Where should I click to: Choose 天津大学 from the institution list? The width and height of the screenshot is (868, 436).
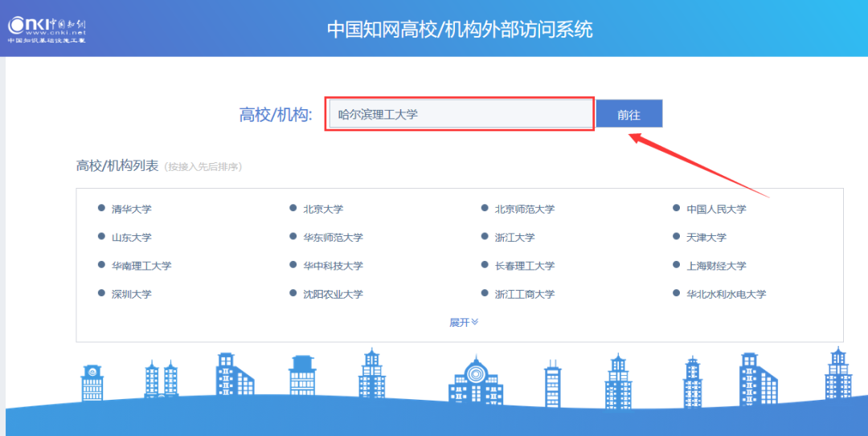click(706, 238)
